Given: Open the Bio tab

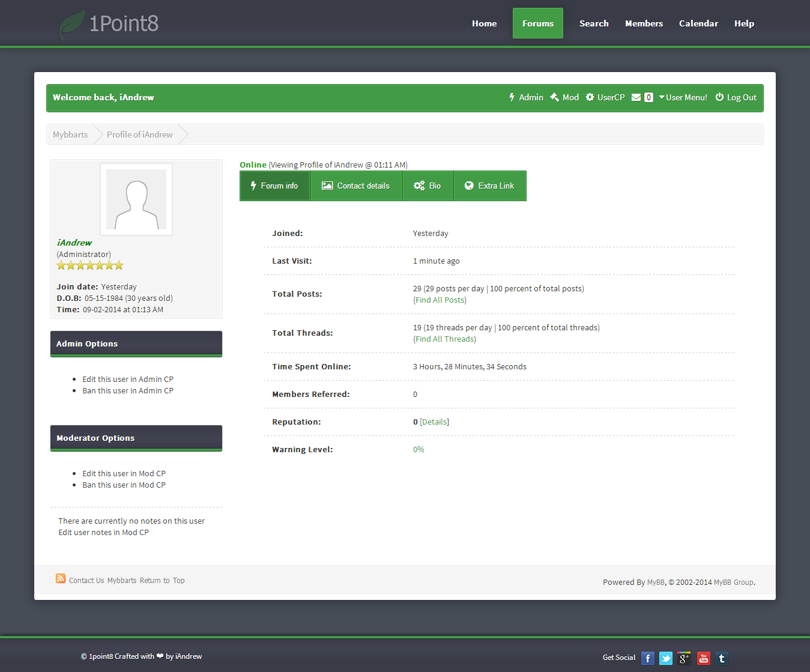Looking at the screenshot, I should click(x=428, y=186).
